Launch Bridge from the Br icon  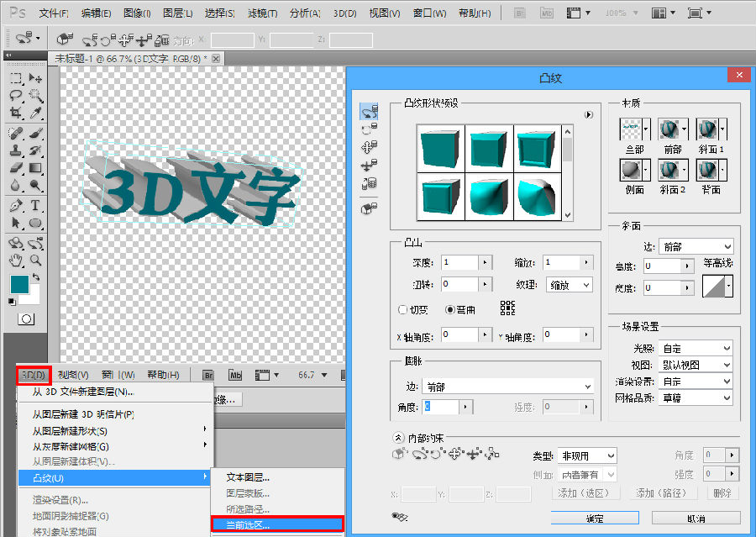coord(519,13)
